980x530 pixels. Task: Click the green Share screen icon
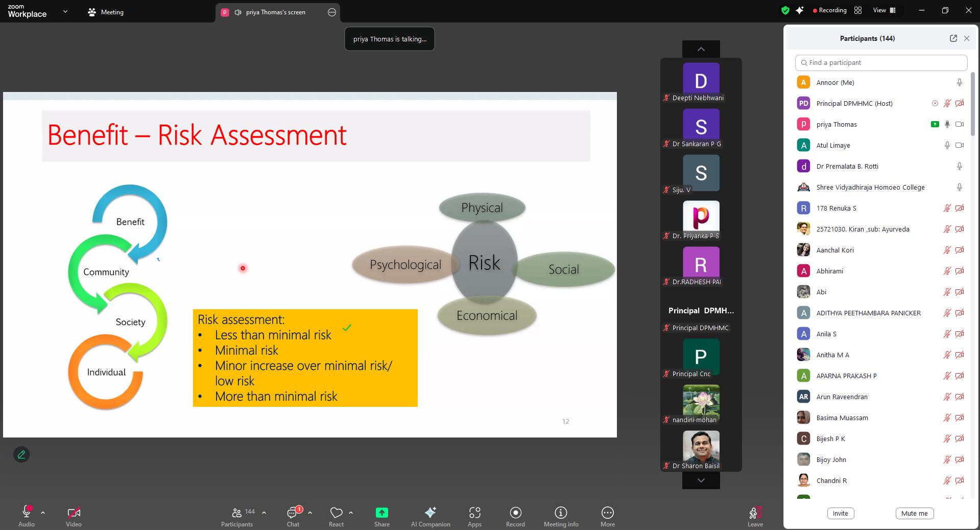coord(381,513)
